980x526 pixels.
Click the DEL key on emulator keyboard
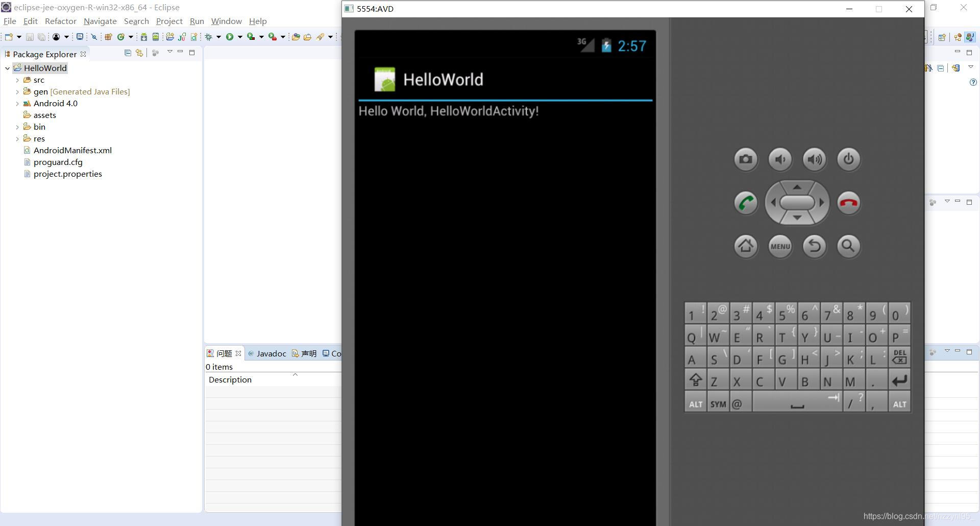899,357
